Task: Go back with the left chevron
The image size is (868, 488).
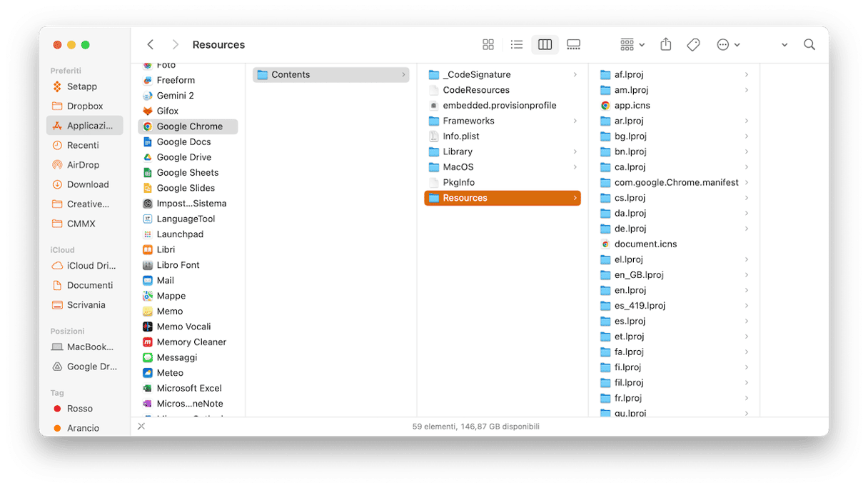Action: click(150, 44)
